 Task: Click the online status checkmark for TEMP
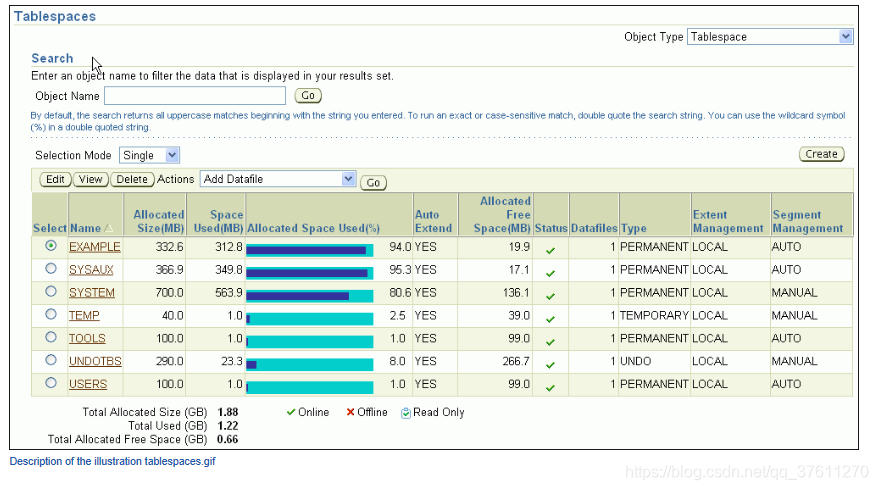(x=550, y=319)
